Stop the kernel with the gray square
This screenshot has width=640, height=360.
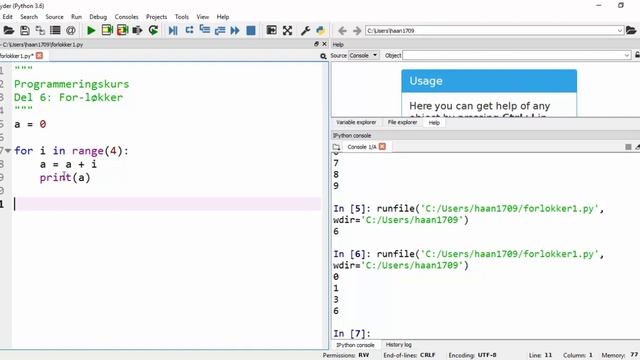pyautogui.click(x=628, y=147)
